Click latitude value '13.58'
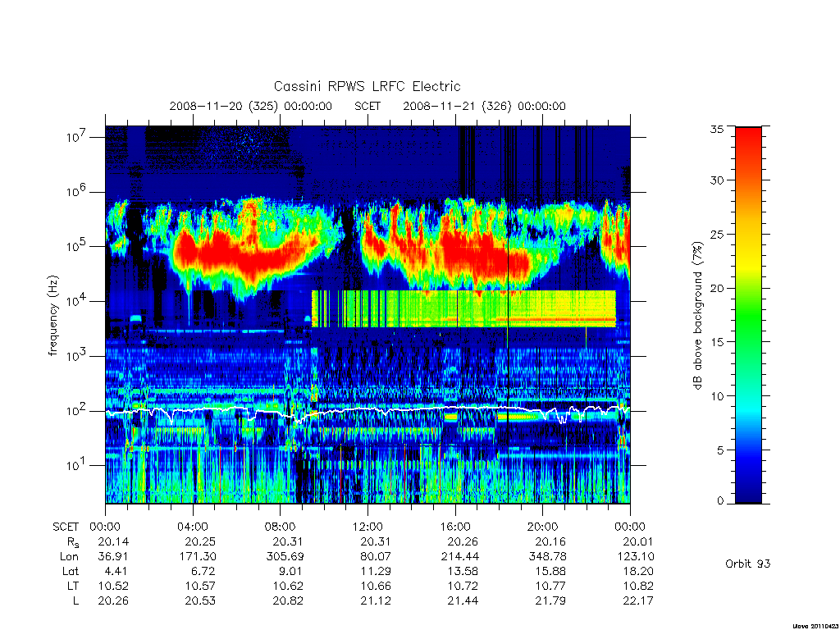 (463, 572)
